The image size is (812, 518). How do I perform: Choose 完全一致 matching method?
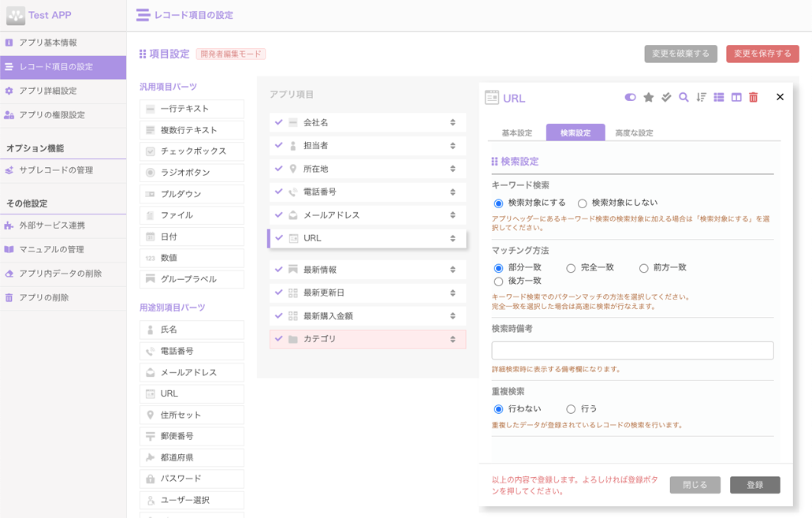pos(571,268)
